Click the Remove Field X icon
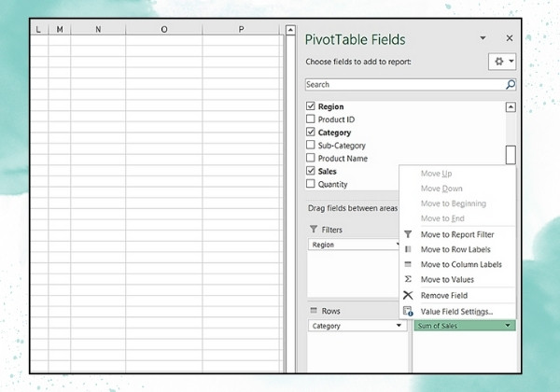Image resolution: width=560 pixels, height=392 pixels. pos(408,295)
